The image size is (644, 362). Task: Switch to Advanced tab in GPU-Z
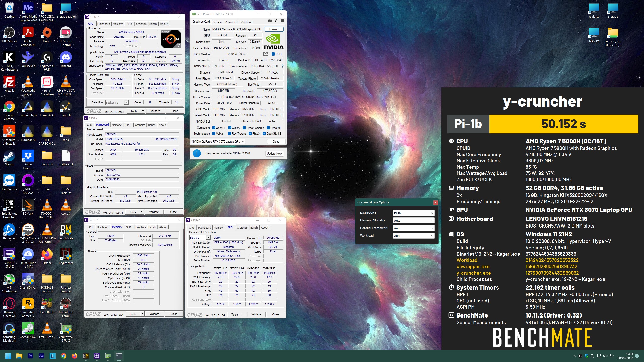tap(231, 22)
